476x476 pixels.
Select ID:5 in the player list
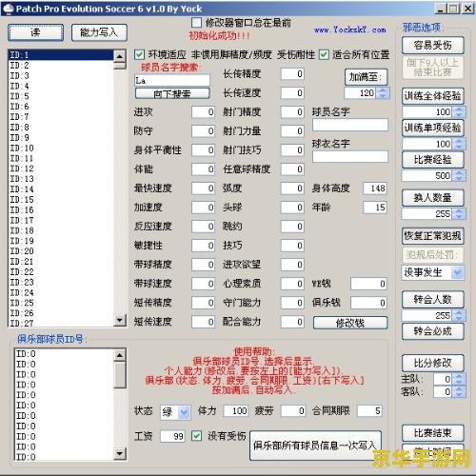pyautogui.click(x=60, y=96)
